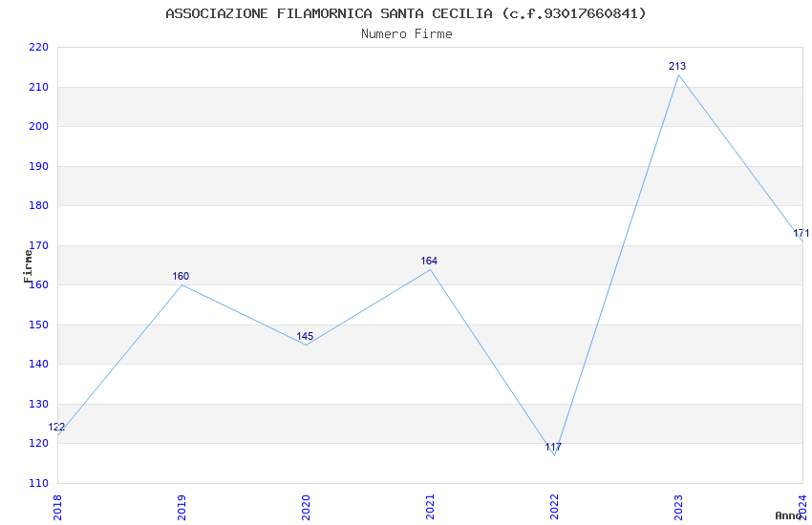Click the x-axis year 2024
812x525 pixels.
coord(802,508)
